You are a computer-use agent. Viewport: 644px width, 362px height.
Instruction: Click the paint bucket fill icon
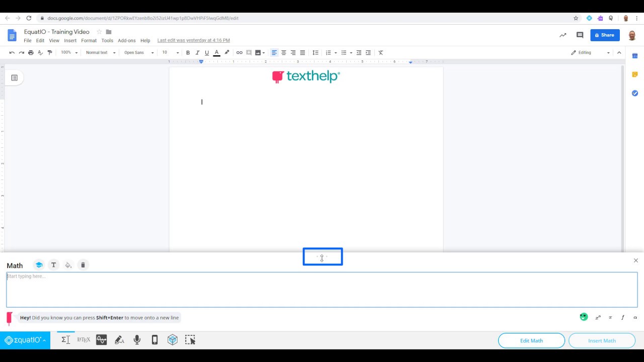click(x=68, y=265)
